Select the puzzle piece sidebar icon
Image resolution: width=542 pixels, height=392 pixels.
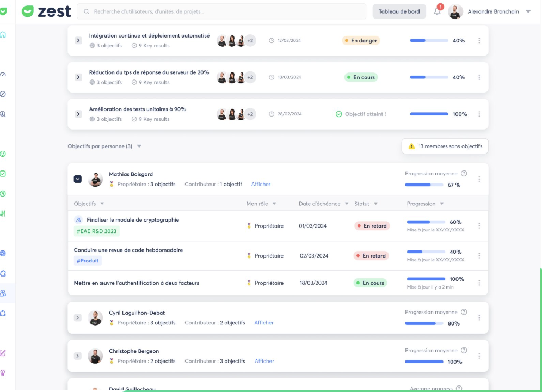click(x=3, y=273)
